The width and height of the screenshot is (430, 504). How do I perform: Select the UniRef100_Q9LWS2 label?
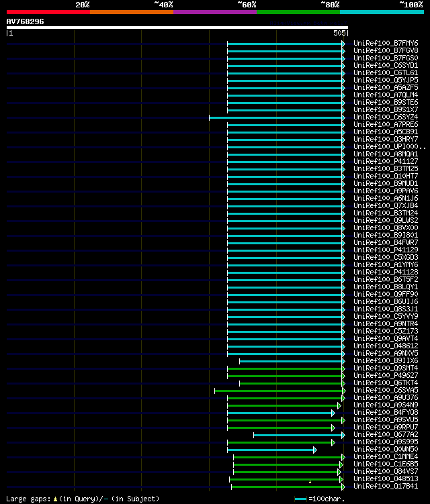pyautogui.click(x=386, y=221)
